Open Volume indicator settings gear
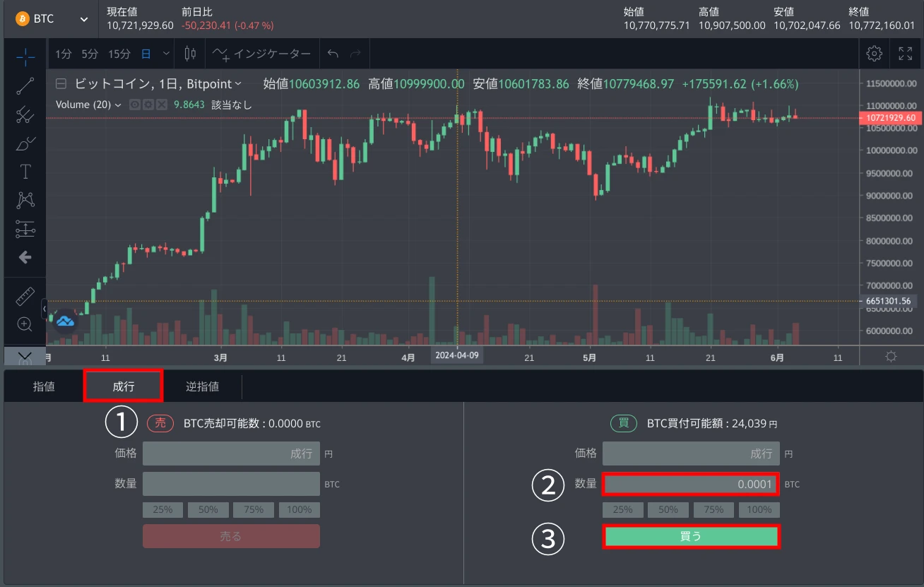 click(149, 105)
